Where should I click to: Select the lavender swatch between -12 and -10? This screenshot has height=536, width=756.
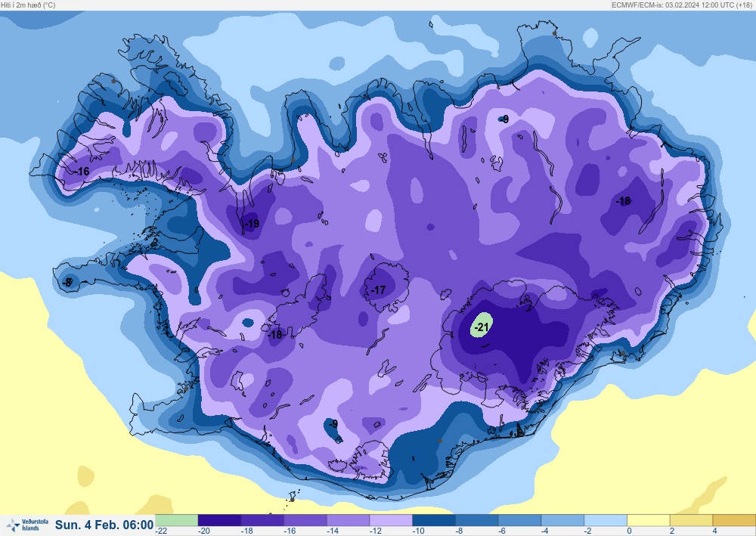pyautogui.click(x=391, y=520)
